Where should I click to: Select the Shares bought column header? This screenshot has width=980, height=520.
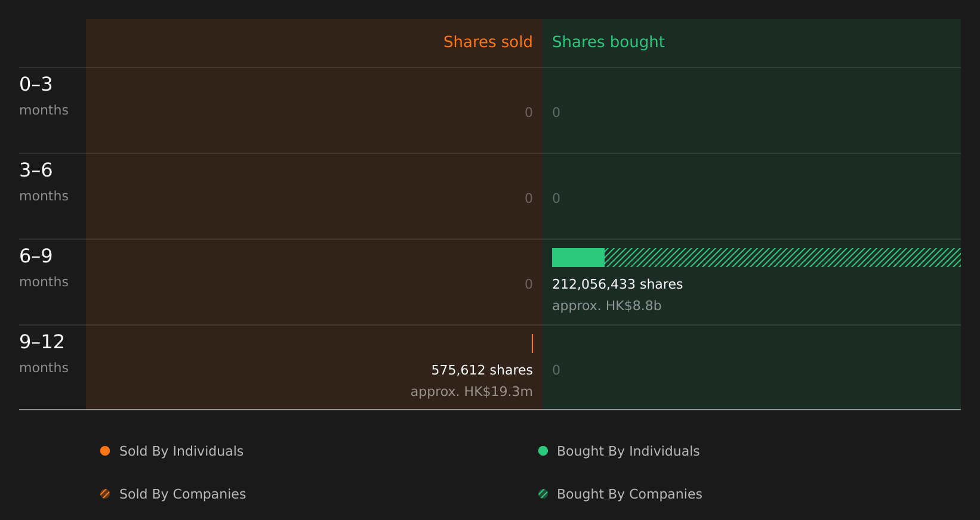click(x=608, y=42)
